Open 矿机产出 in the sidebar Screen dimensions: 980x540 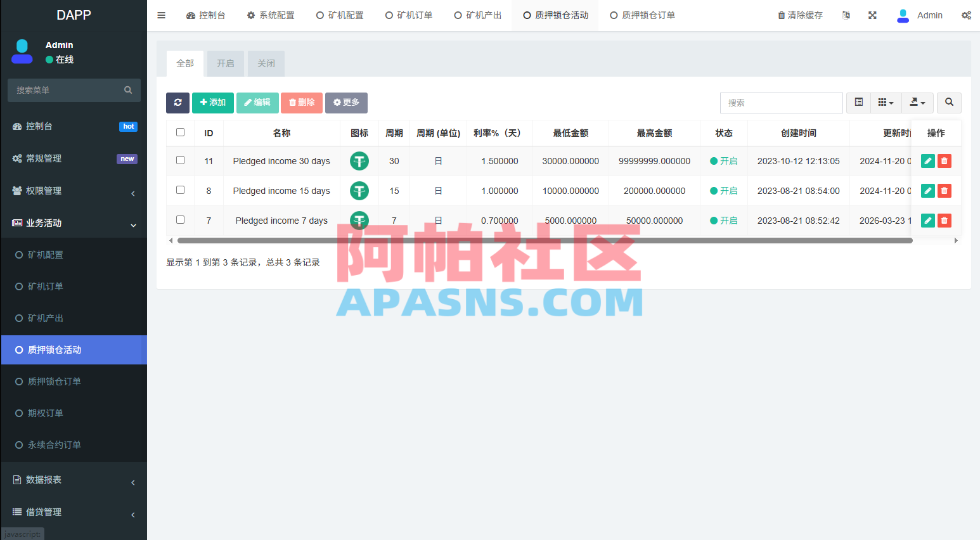point(74,318)
